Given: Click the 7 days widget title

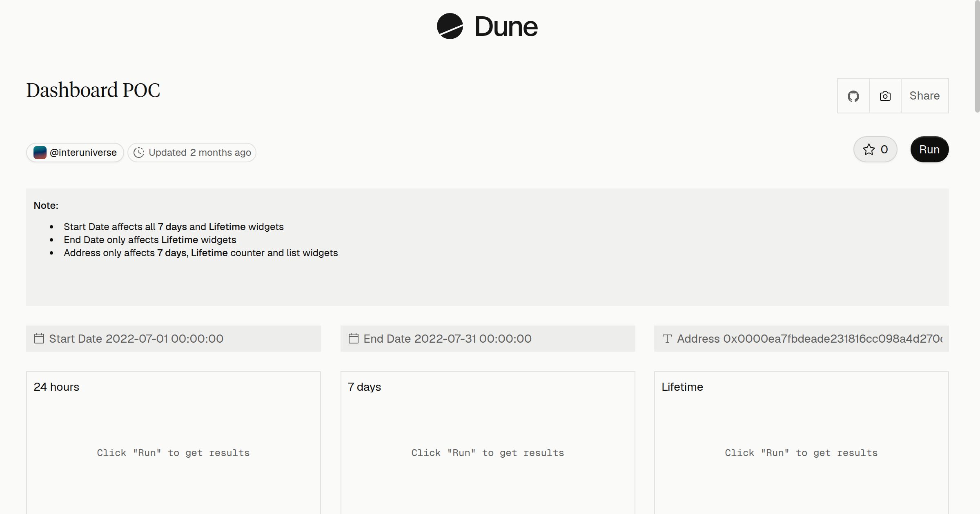Looking at the screenshot, I should [x=364, y=387].
